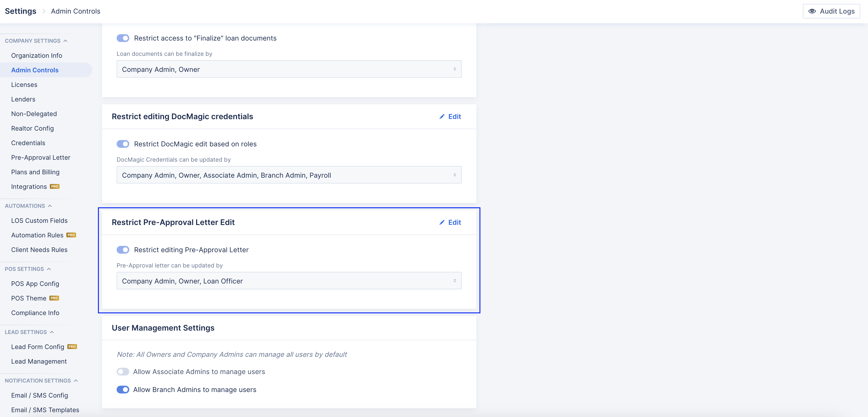This screenshot has width=868, height=417.
Task: Click PRO badge beside POS Theme
Action: pyautogui.click(x=54, y=298)
